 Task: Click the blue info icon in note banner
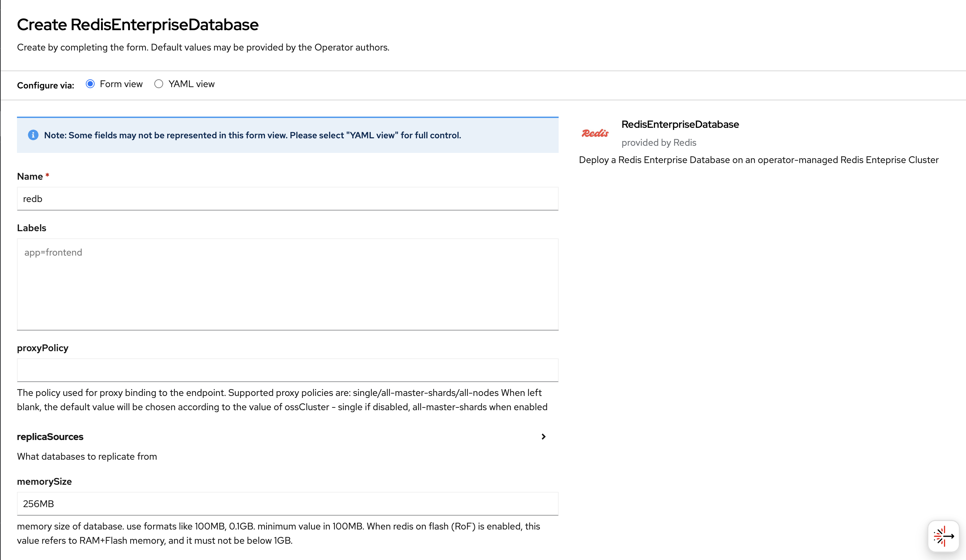point(33,135)
